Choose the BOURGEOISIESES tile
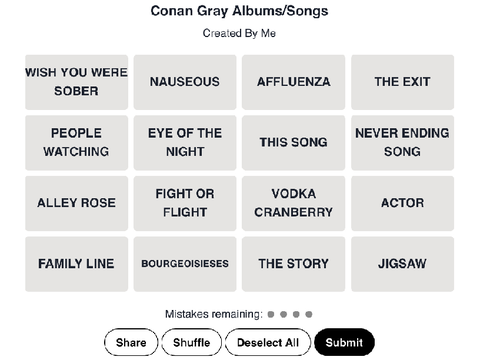The width and height of the screenshot is (480, 360). [x=185, y=264]
